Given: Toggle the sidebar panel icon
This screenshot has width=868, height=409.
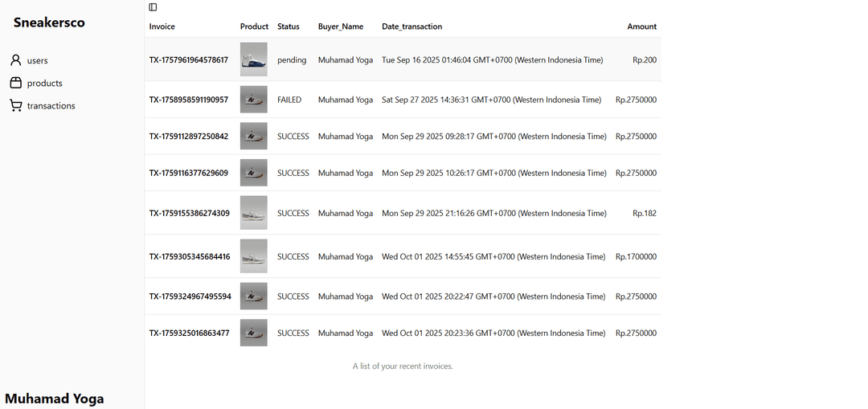Looking at the screenshot, I should pos(153,7).
